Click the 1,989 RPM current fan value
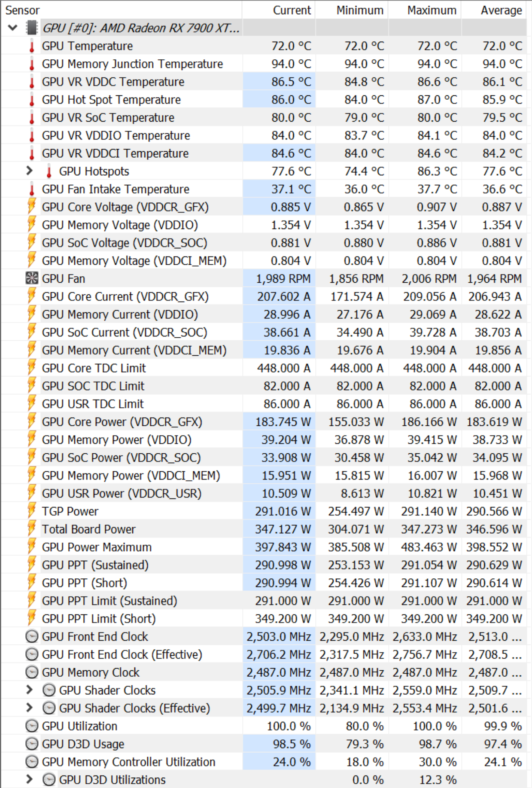Image resolution: width=532 pixels, height=788 pixels. pos(283,279)
